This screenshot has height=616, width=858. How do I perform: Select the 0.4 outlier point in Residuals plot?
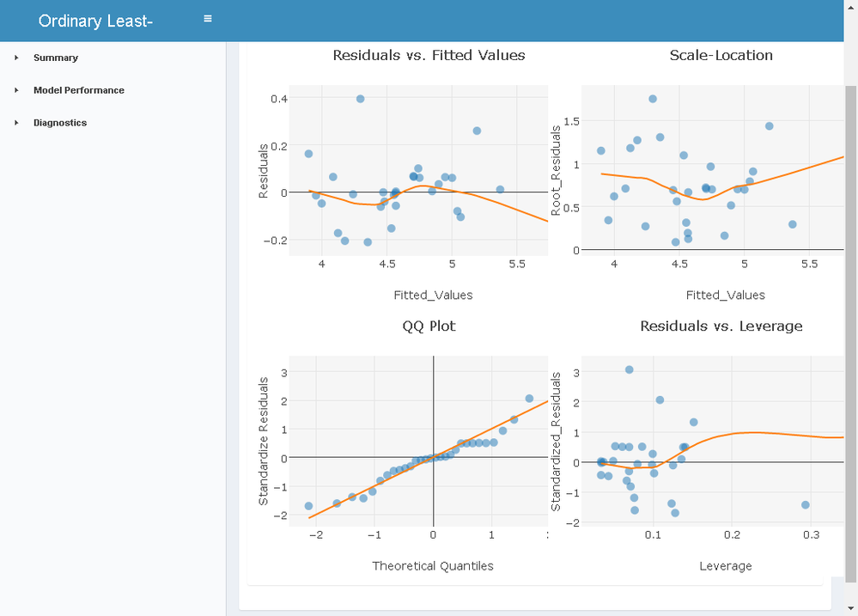point(361,99)
